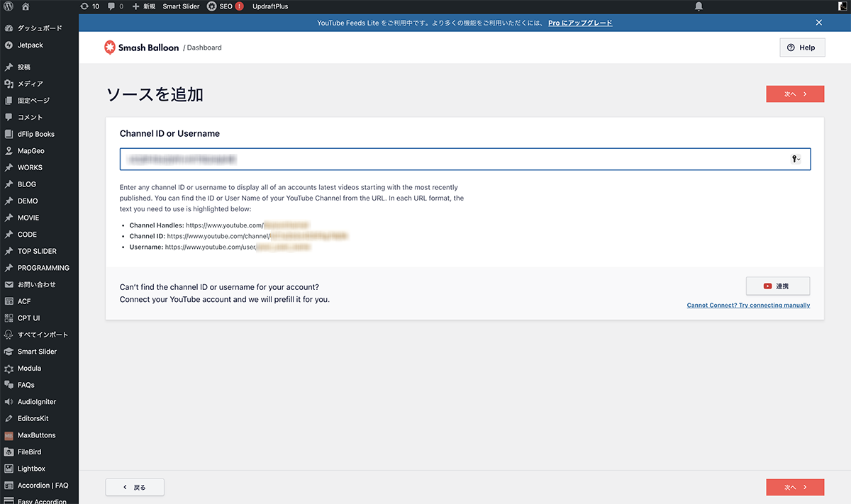Viewport: 851px width, 504px height.
Task: Open UpdraftPlus in the admin bar
Action: coord(270,6)
